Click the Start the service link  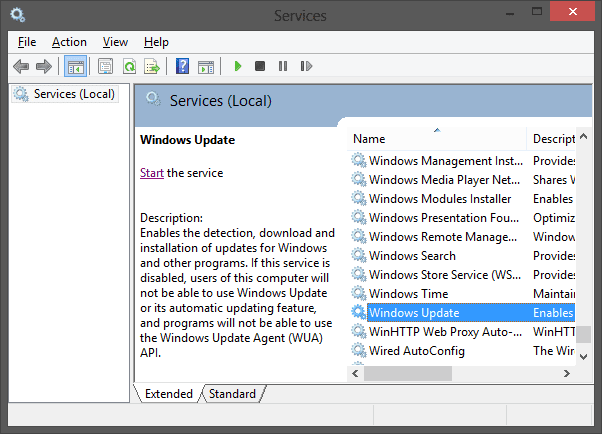[x=152, y=173]
